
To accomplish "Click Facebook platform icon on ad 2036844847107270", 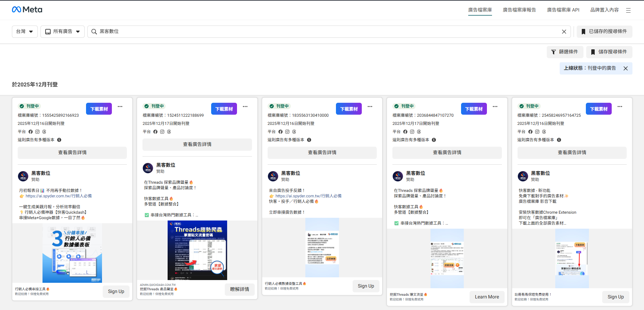I will [405, 132].
